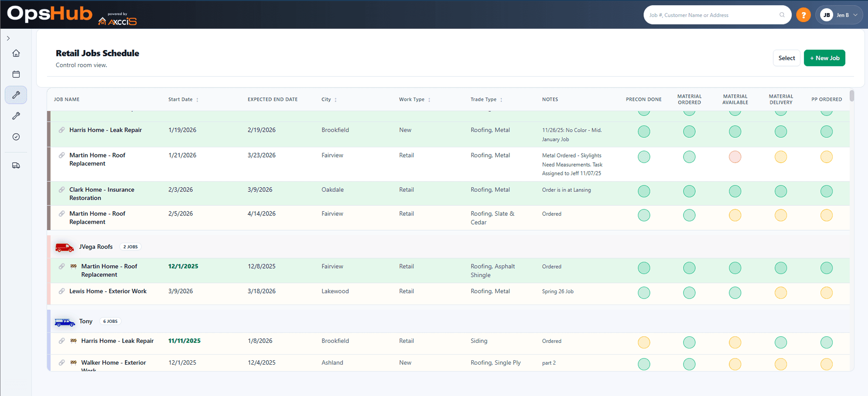The height and width of the screenshot is (396, 868).
Task: Select the second wrench icon in the sidebar
Action: pos(16,116)
